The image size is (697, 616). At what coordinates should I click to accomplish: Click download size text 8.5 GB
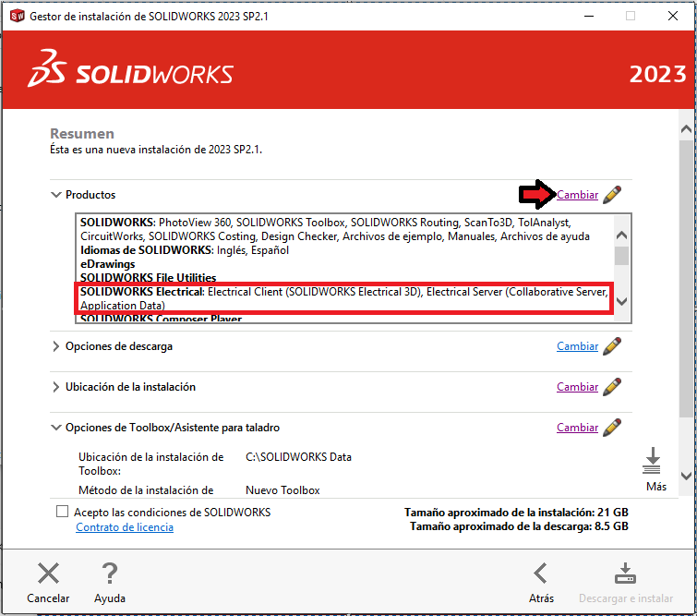pos(519,526)
